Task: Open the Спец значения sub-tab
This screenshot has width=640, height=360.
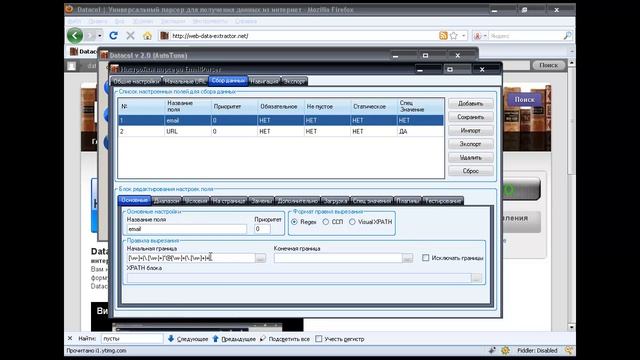Action: [372, 201]
